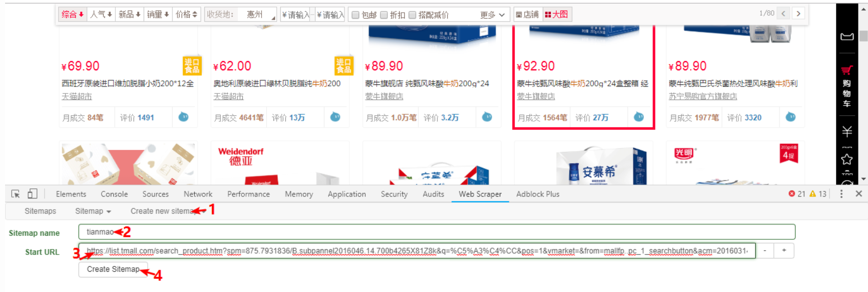This screenshot has width=868, height=292.
Task: Open the Audits tab
Action: coord(433,194)
